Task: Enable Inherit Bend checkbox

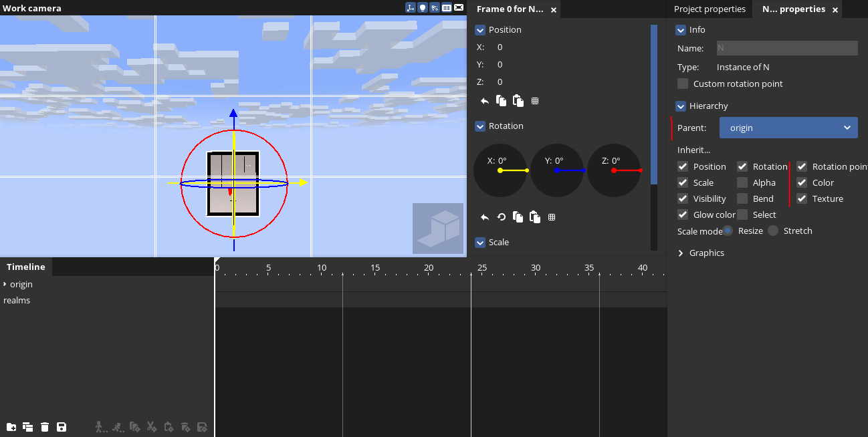Action: point(742,198)
